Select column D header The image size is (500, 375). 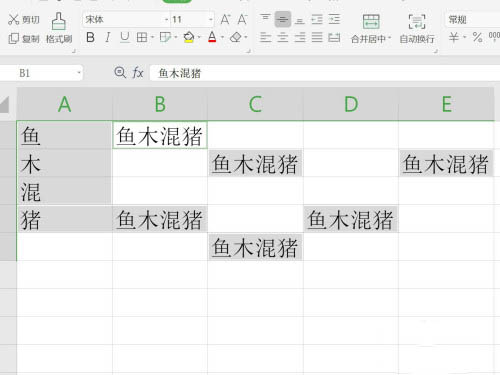[x=351, y=104]
